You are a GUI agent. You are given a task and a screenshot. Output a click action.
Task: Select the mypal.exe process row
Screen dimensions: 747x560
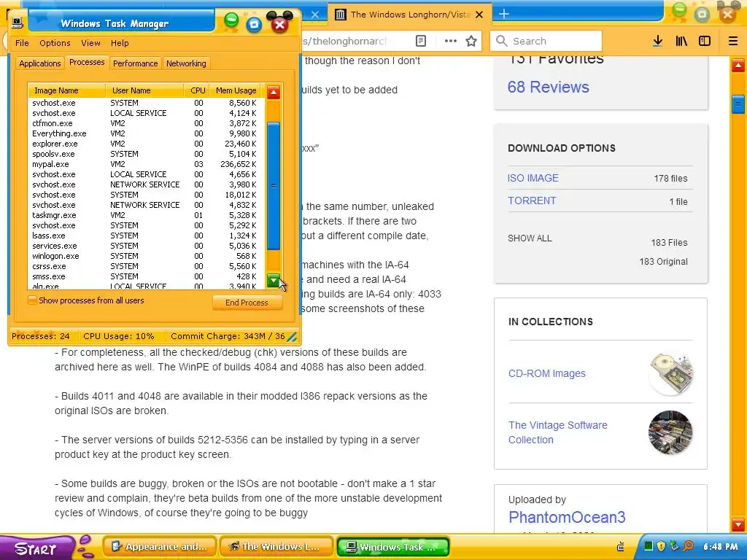point(145,164)
